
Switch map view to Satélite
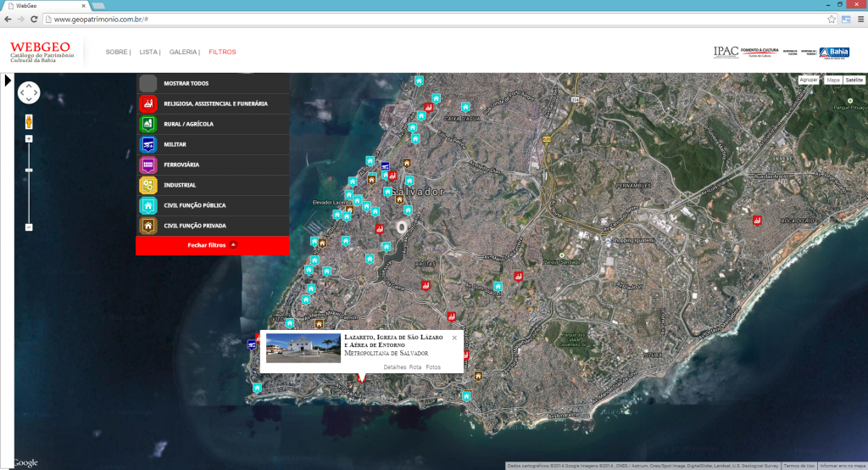point(854,80)
